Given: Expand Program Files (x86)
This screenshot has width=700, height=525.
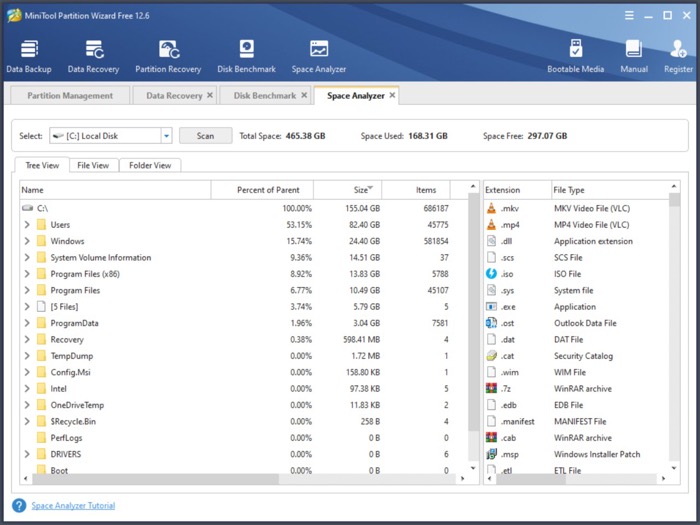Looking at the screenshot, I should pos(27,274).
